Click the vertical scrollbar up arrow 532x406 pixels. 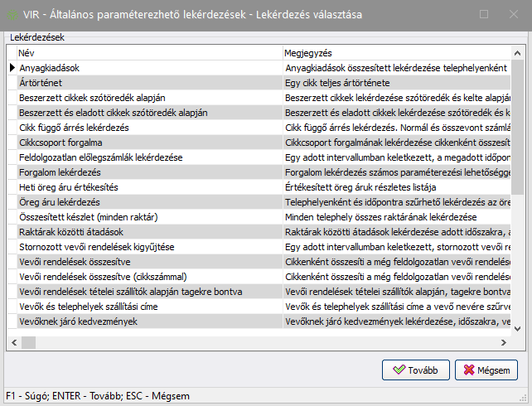coord(517,53)
